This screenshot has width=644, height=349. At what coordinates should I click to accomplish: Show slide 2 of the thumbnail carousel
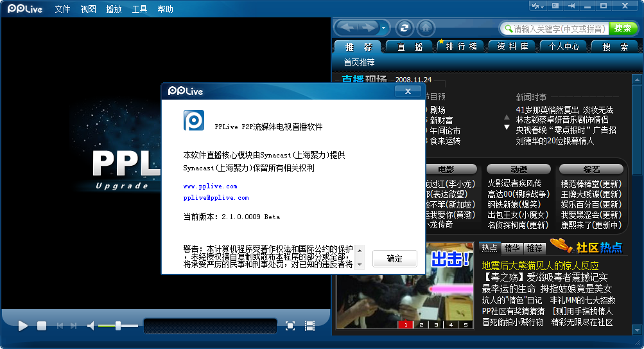pos(421,325)
